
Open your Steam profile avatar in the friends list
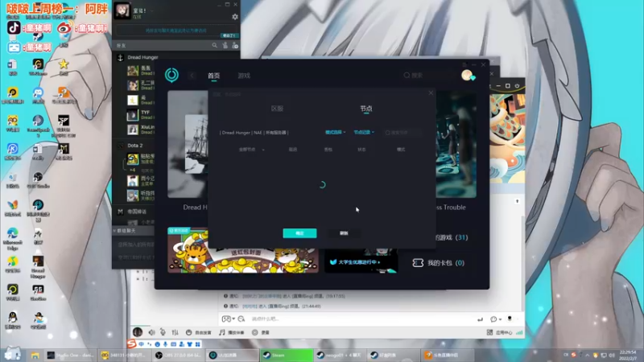point(122,11)
